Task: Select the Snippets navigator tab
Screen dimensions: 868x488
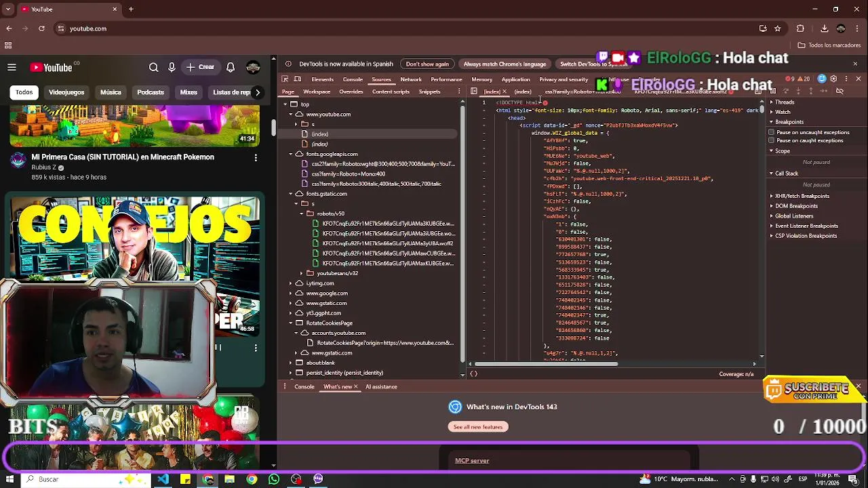Action: (x=429, y=91)
